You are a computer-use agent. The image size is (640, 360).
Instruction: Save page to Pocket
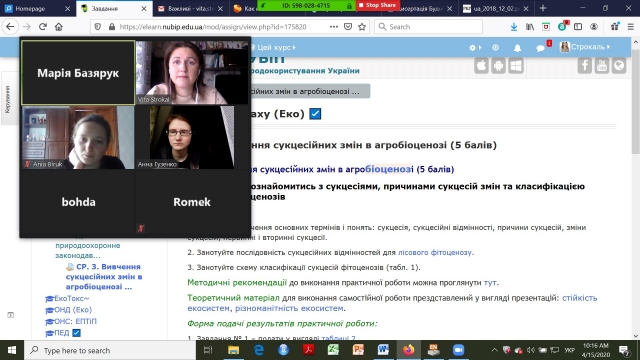348,27
